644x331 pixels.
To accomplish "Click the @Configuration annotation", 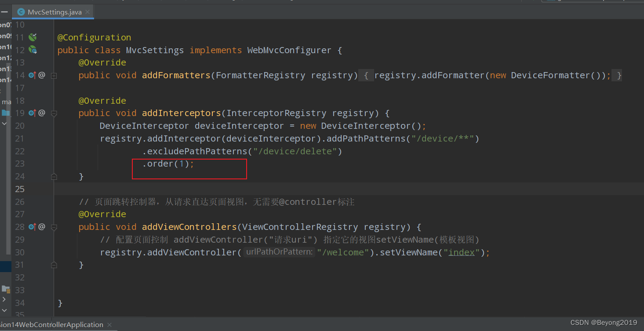I will 94,37.
